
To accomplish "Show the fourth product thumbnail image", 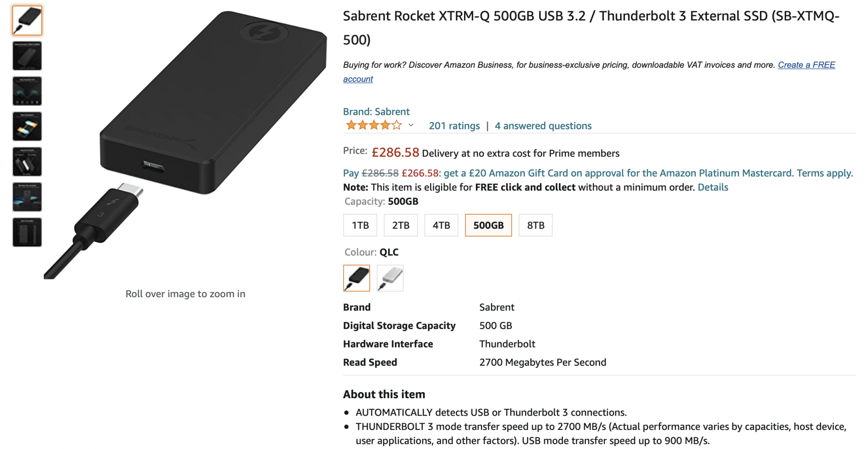I will tap(27, 126).
